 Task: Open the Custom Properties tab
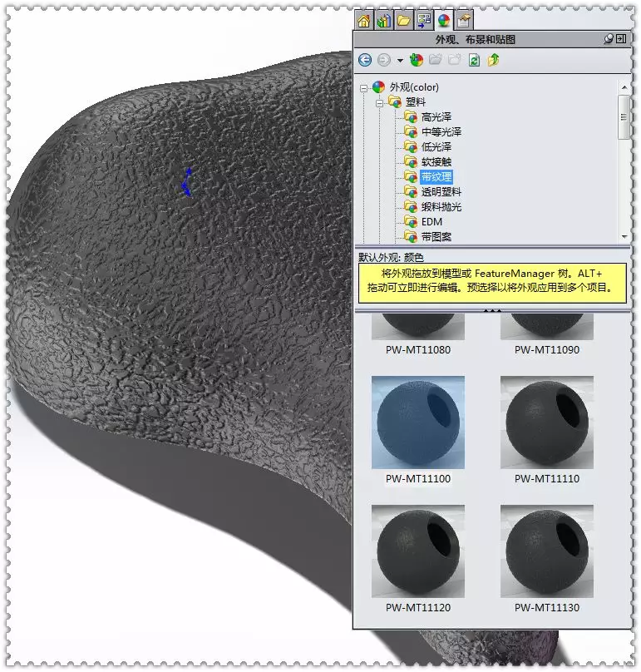(464, 20)
